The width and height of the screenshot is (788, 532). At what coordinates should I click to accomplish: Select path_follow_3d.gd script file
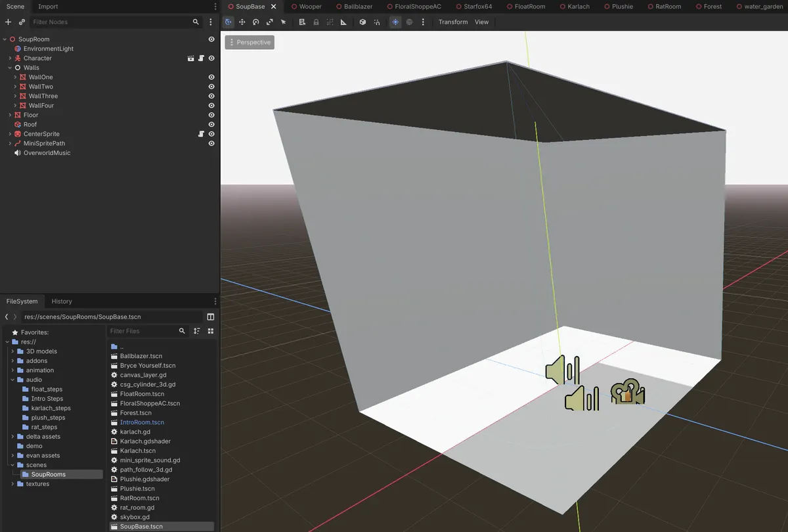point(146,470)
